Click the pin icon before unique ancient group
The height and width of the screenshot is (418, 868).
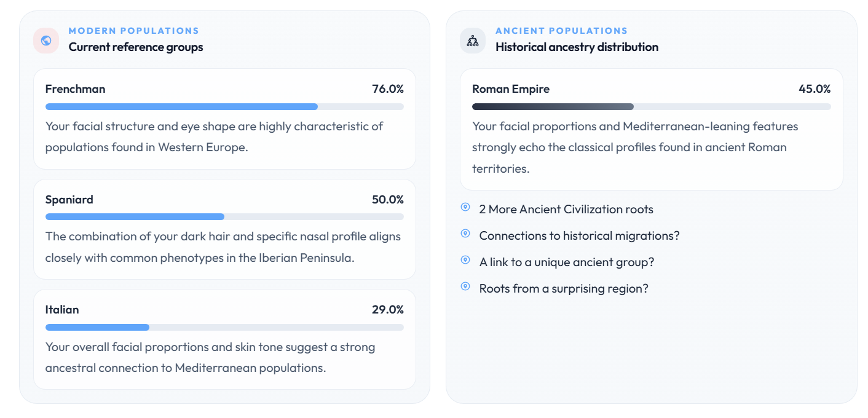(x=465, y=260)
